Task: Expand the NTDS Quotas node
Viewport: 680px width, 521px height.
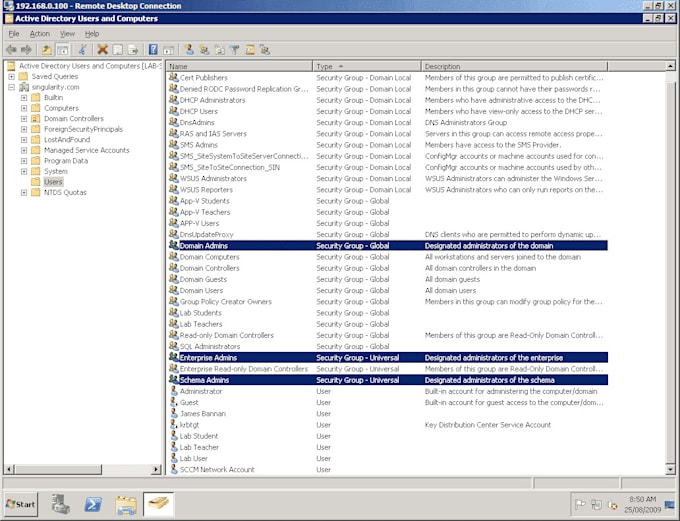Action: click(x=24, y=193)
